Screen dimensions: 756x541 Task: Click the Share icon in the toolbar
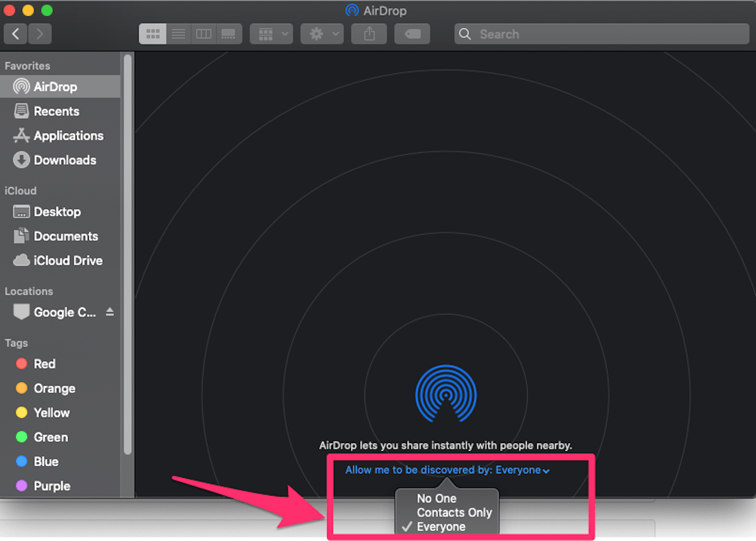369,34
